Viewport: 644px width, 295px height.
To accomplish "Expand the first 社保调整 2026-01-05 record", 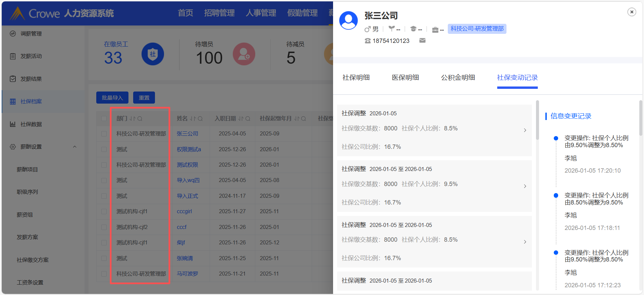I will pos(525,130).
